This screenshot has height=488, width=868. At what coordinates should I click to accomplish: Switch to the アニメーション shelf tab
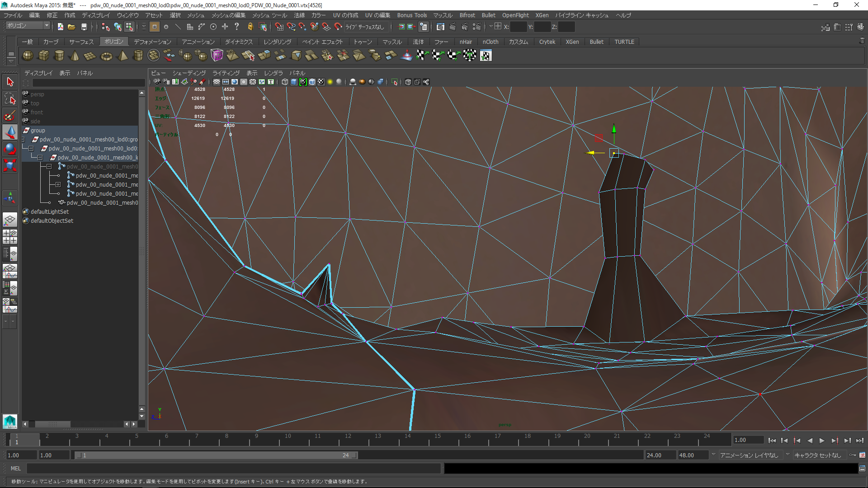click(x=198, y=42)
